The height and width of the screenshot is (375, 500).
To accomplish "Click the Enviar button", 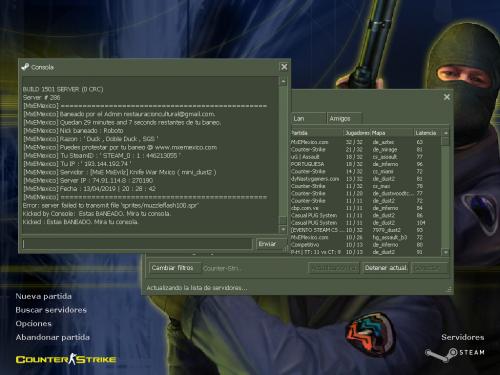I will (x=271, y=244).
